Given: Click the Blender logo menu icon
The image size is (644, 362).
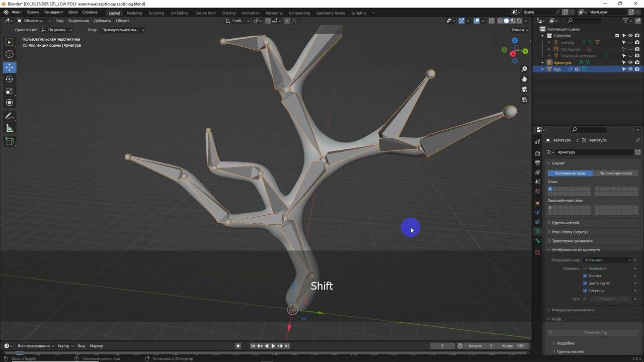Looking at the screenshot, I should click(6, 12).
